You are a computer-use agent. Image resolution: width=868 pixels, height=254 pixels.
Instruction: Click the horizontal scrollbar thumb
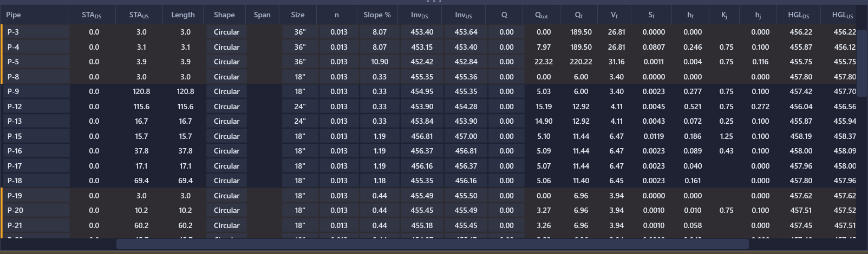tap(432, 244)
